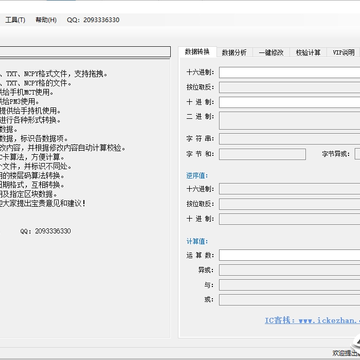The image size is (360, 360).
Task: Click the line ending 进行各种形式转换。
Action: click(x=30, y=120)
